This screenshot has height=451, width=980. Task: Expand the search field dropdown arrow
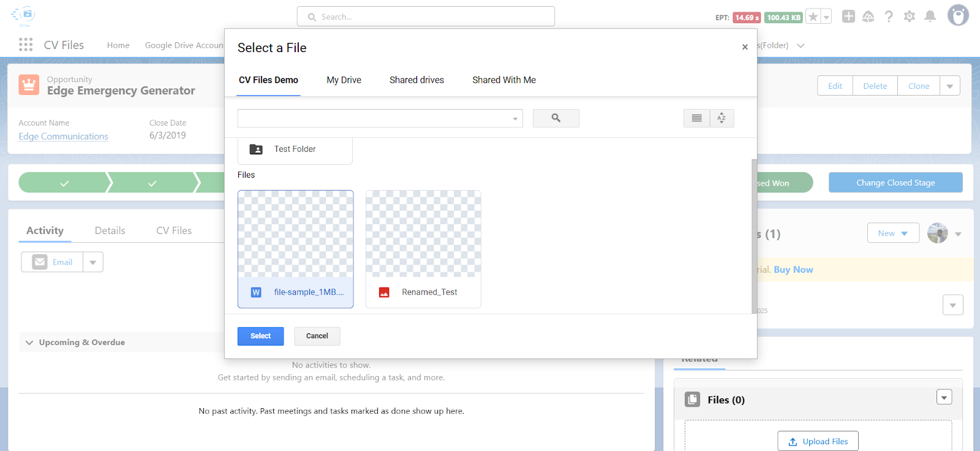coord(515,119)
